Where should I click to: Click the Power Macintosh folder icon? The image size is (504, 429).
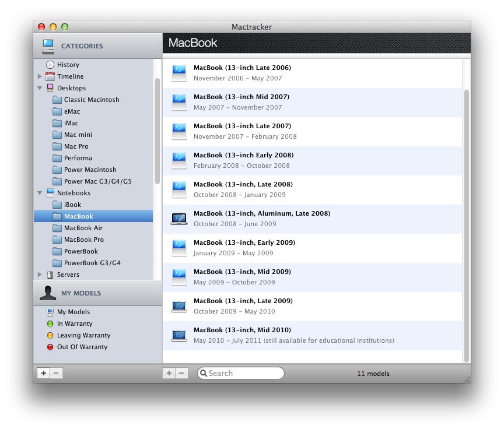pos(57,170)
